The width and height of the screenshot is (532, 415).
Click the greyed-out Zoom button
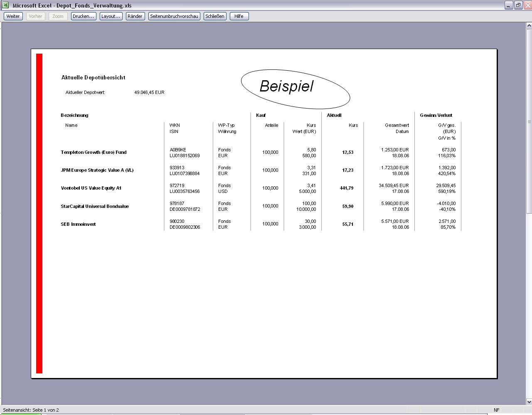pyautogui.click(x=58, y=16)
